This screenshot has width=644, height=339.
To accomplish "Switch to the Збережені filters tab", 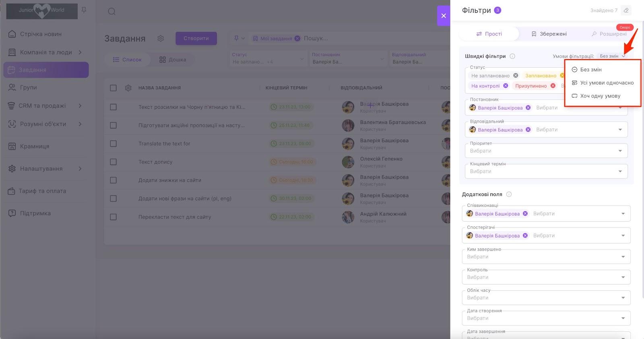I will point(549,34).
